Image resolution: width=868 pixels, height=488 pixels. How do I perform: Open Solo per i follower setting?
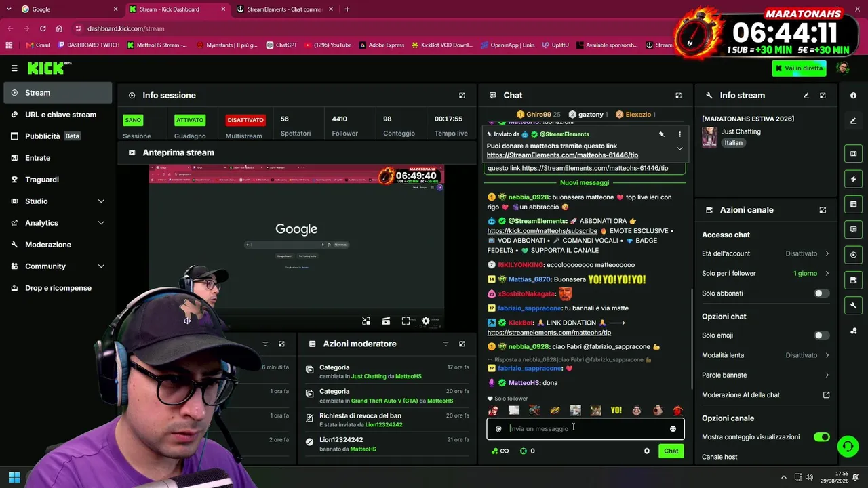click(x=766, y=273)
